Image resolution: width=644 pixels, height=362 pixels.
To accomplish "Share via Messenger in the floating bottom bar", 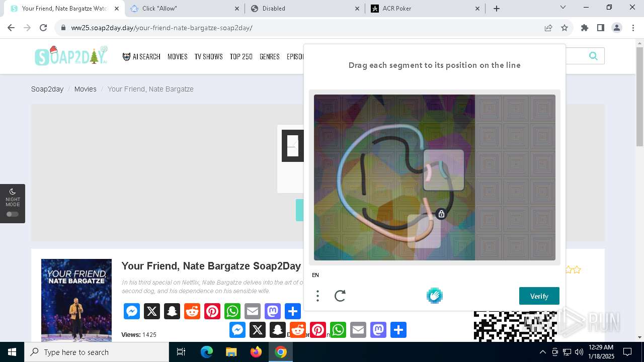I will pyautogui.click(x=237, y=330).
